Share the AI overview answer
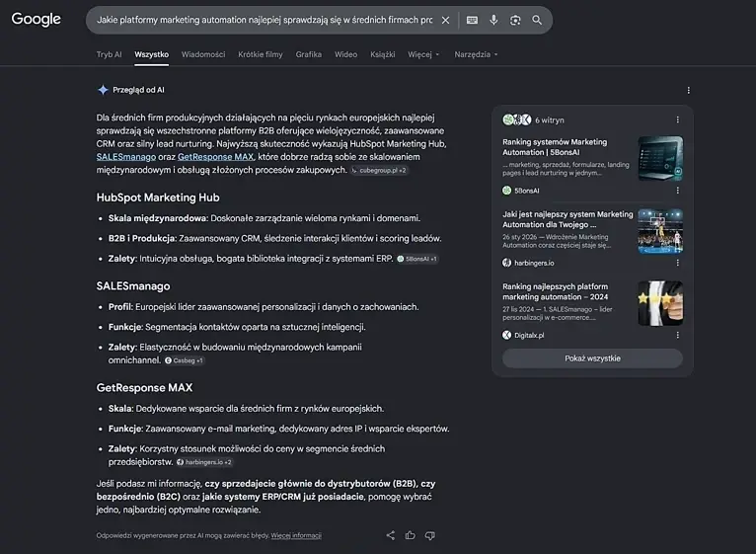Viewport: 756px width, 554px height. point(391,535)
